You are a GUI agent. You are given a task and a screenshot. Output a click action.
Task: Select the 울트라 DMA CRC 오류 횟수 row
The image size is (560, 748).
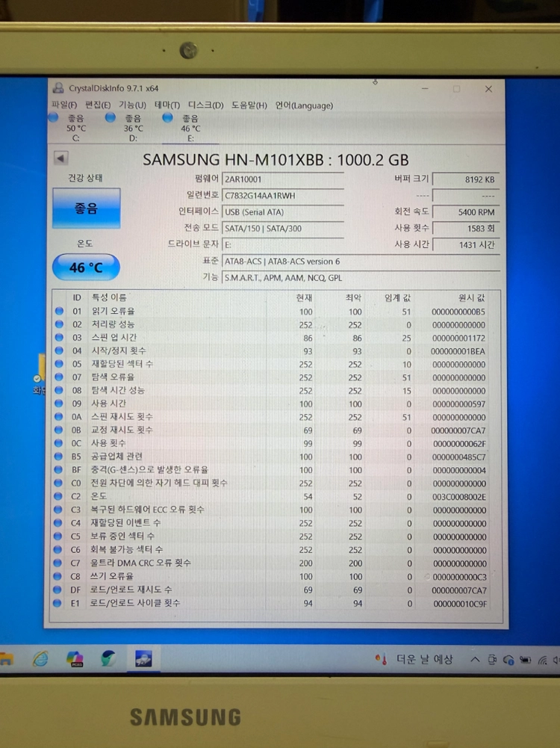(276, 563)
